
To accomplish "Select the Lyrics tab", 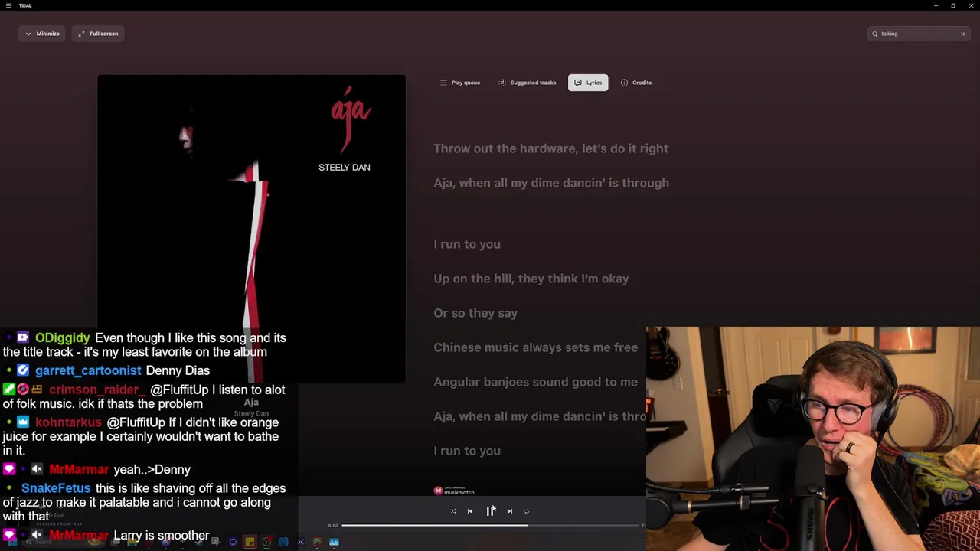I will click(x=588, y=83).
